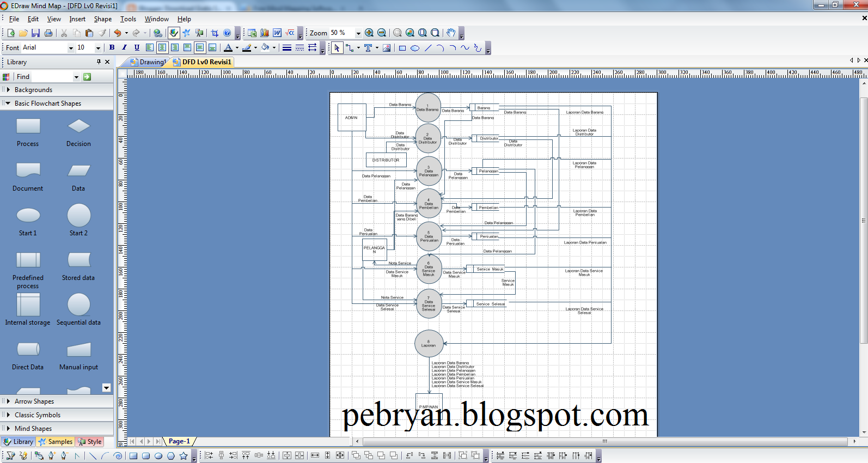The height and width of the screenshot is (463, 868).
Task: Toggle Bold formatting
Action: [112, 48]
